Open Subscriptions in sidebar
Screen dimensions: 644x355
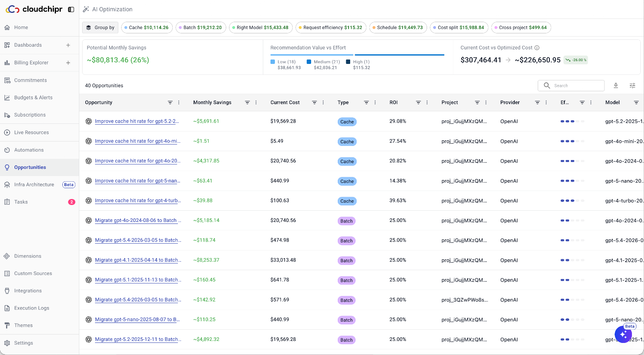[39, 115]
